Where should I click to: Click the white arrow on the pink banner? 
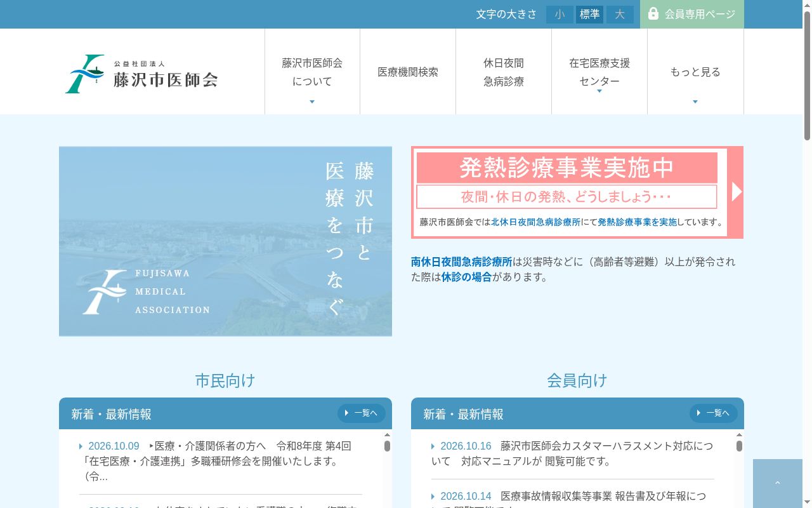736,192
